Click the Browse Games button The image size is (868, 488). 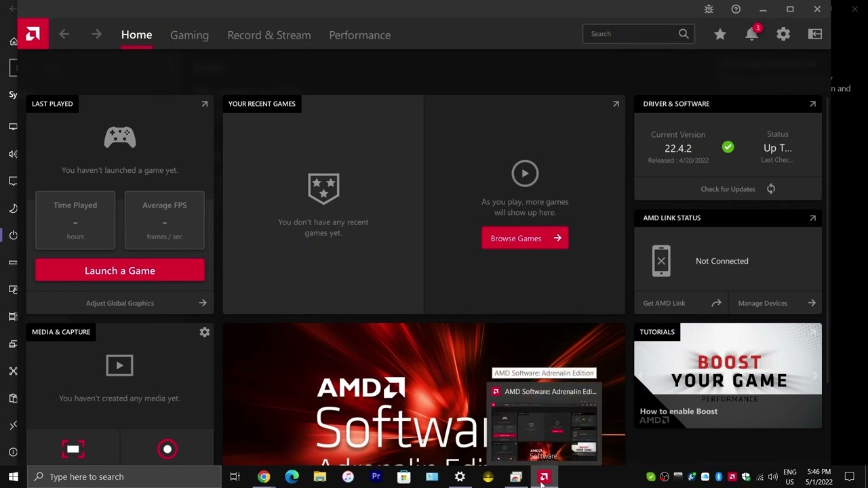click(x=525, y=238)
